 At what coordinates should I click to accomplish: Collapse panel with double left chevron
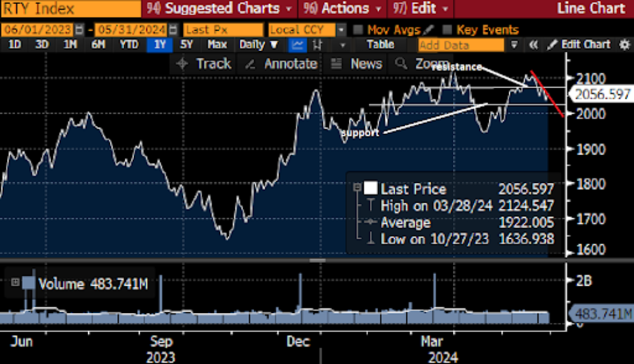point(534,45)
